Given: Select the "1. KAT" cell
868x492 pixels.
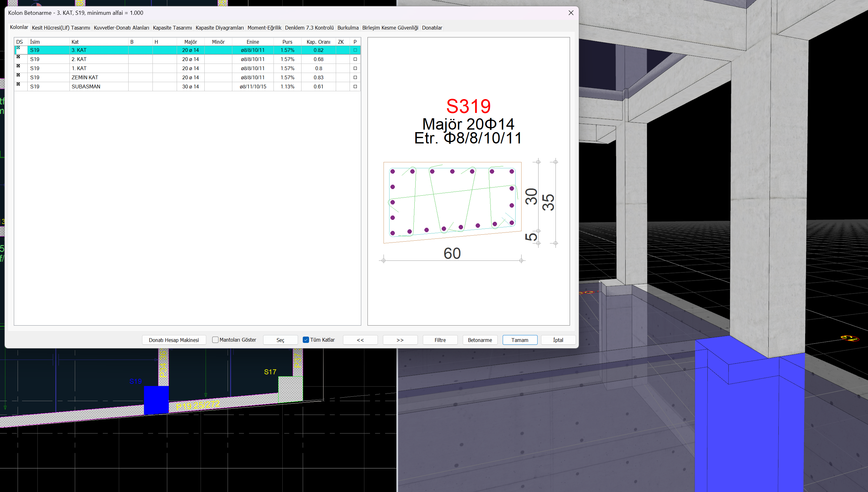Looking at the screenshot, I should [99, 68].
